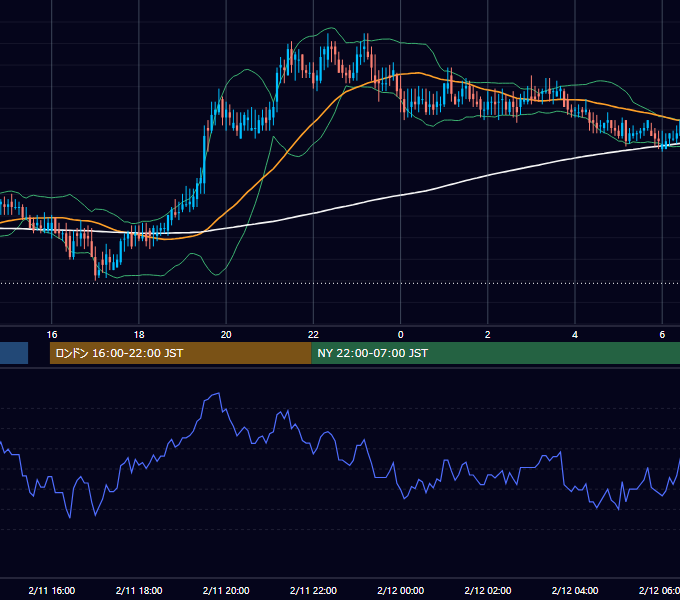Click the hour label 2 on price chart axis
Image resolution: width=680 pixels, height=600 pixels.
tap(487, 335)
